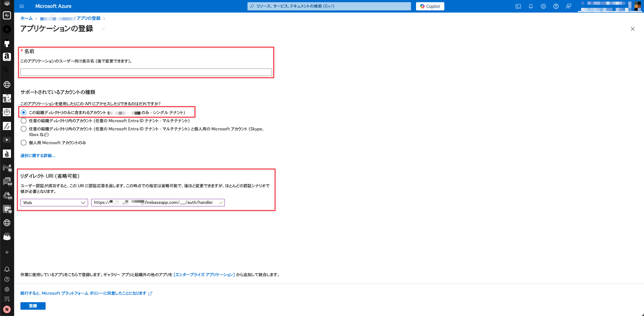This screenshot has width=644, height=316.
Task: Open GitHub from the sidebar
Action: coord(7,43)
